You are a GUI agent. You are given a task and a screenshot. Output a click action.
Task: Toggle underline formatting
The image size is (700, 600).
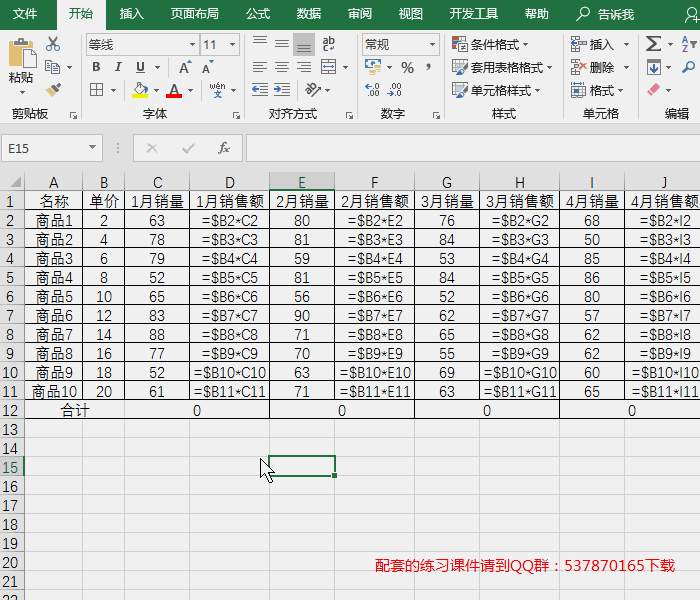point(140,67)
